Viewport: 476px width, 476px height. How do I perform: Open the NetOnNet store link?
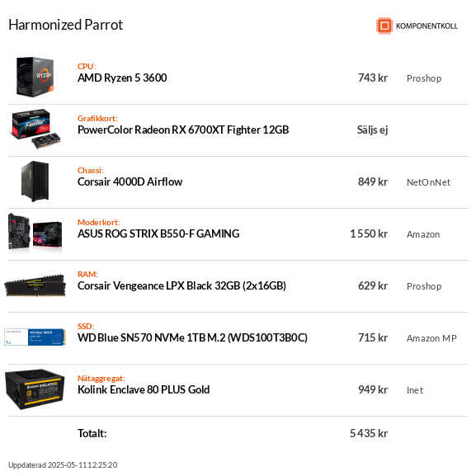click(428, 182)
